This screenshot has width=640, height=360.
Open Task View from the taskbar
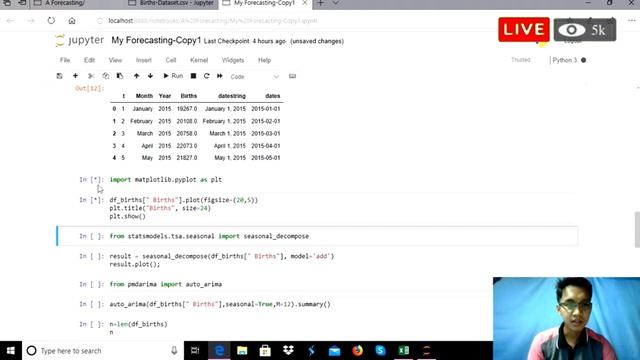click(195, 351)
